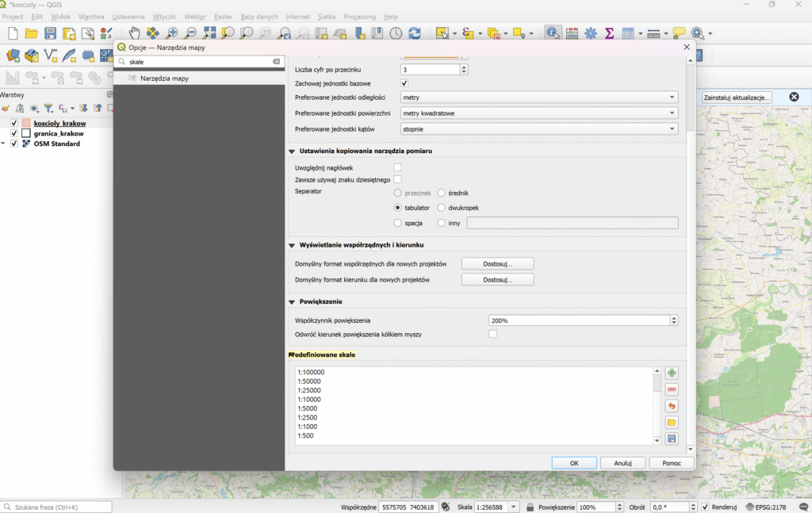The height and width of the screenshot is (513, 812).
Task: Import scales from file via folder icon
Action: [672, 423]
